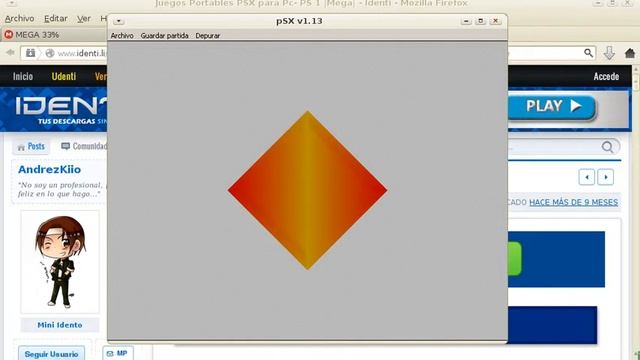This screenshot has width=640, height=360.
Task: Click the Firefox search magnifier icon
Action: tap(588, 53)
